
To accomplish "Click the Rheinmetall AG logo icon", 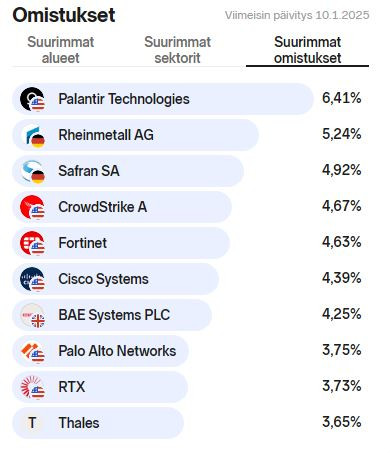I will [x=32, y=135].
